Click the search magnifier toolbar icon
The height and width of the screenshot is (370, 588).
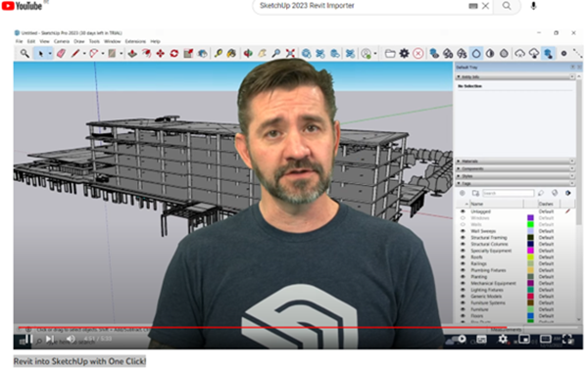[x=24, y=54]
